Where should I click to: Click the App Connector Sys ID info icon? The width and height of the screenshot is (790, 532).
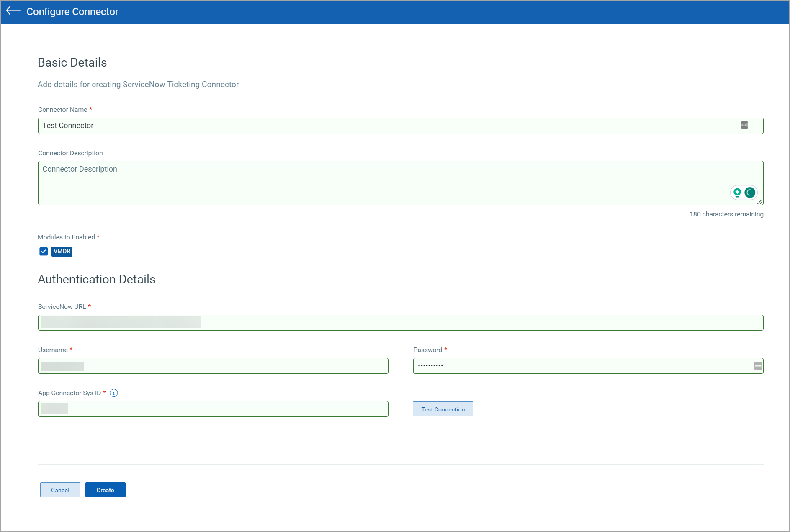tap(113, 393)
